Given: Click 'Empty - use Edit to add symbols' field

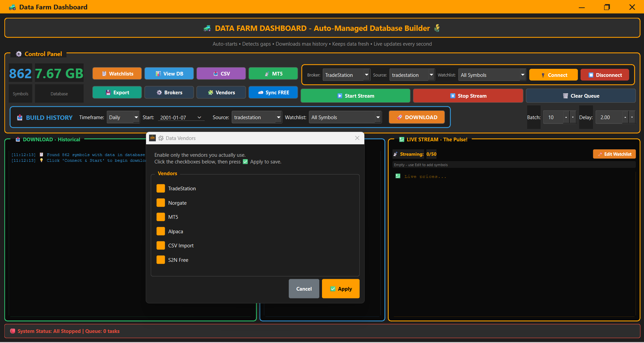Looking at the screenshot, I should click(x=514, y=165).
